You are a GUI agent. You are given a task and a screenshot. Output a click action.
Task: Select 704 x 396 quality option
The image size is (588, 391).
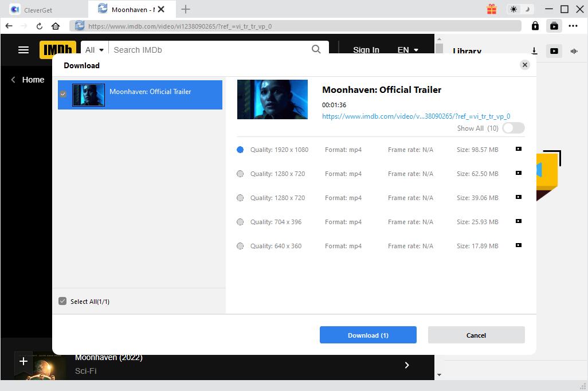point(240,222)
